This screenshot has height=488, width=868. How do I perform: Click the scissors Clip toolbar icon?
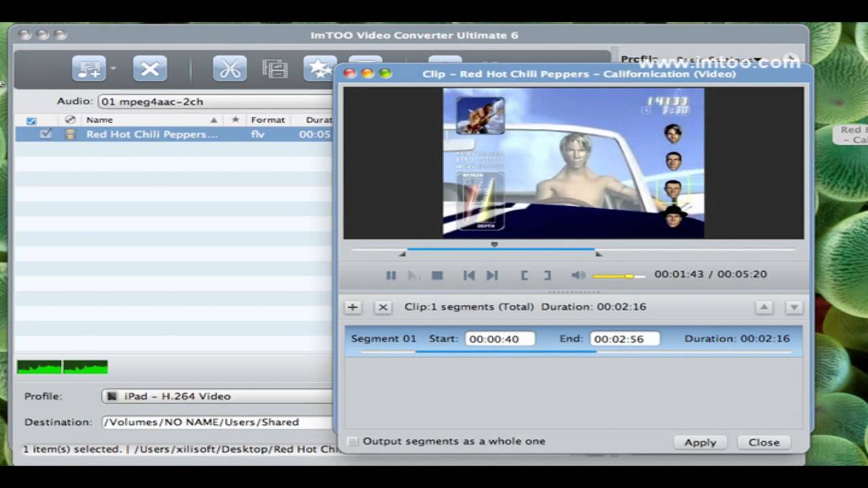pyautogui.click(x=229, y=68)
